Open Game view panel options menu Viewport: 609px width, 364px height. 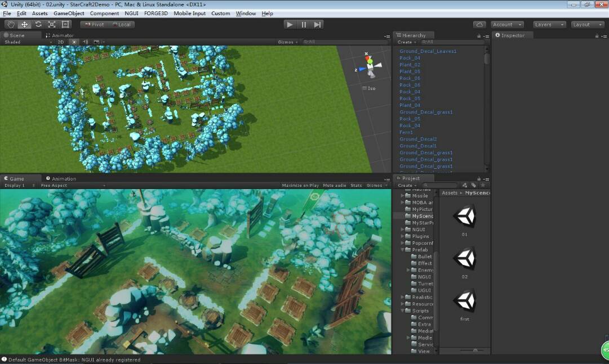pyautogui.click(x=387, y=179)
